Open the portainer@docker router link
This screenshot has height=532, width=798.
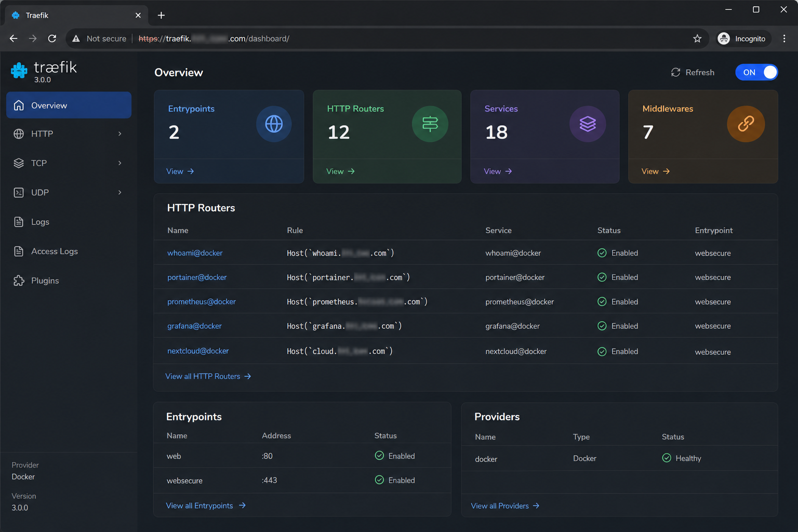point(197,277)
